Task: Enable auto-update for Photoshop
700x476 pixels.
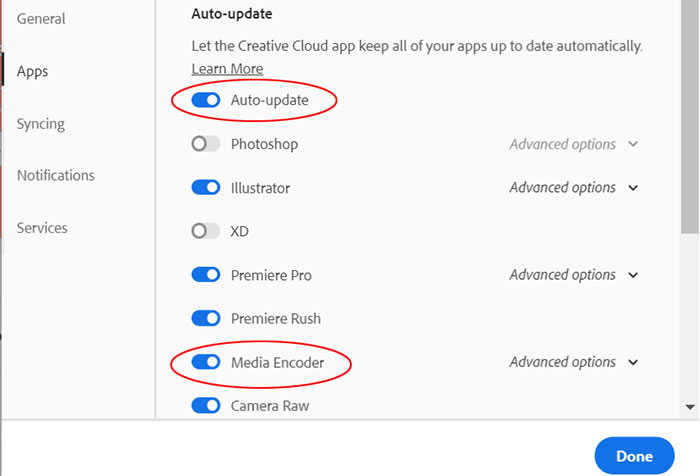Action: [206, 144]
